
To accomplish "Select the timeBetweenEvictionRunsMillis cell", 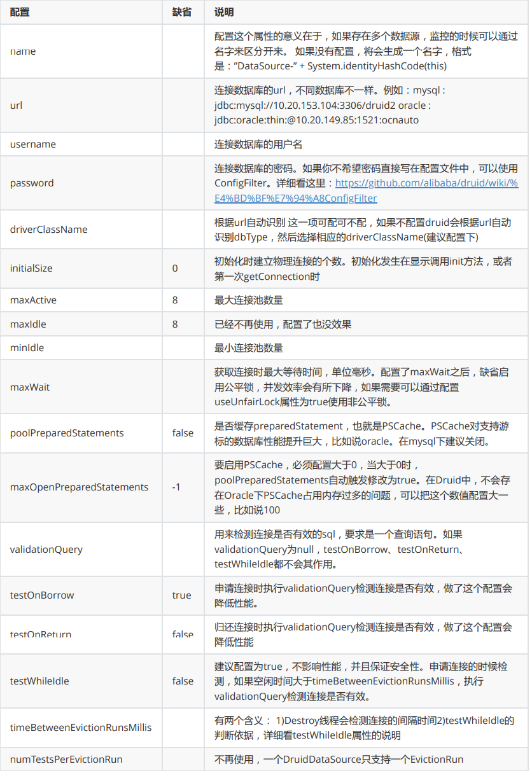I will click(81, 728).
